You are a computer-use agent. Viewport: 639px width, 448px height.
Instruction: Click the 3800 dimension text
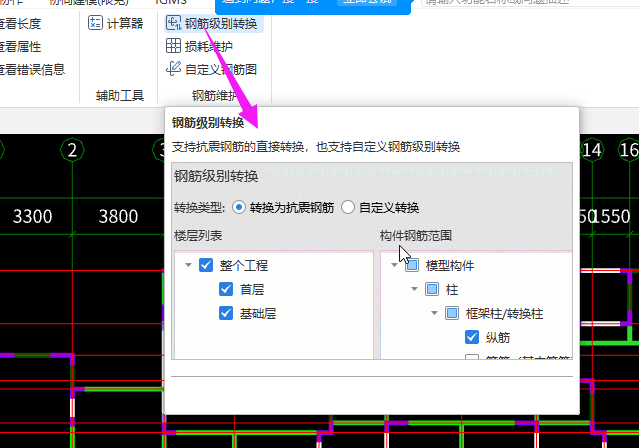(x=118, y=216)
